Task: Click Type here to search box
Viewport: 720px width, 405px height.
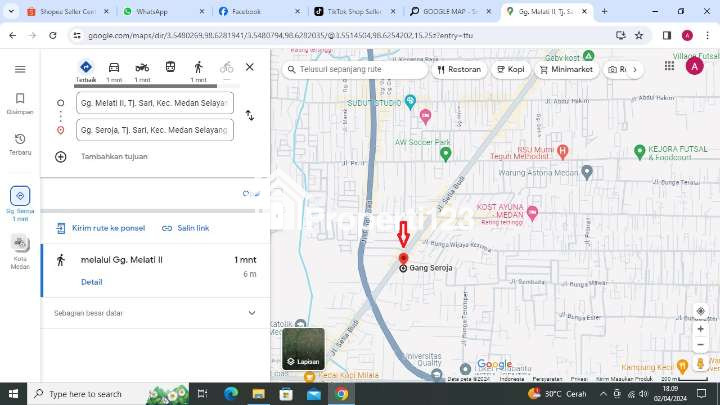Action: [108, 394]
